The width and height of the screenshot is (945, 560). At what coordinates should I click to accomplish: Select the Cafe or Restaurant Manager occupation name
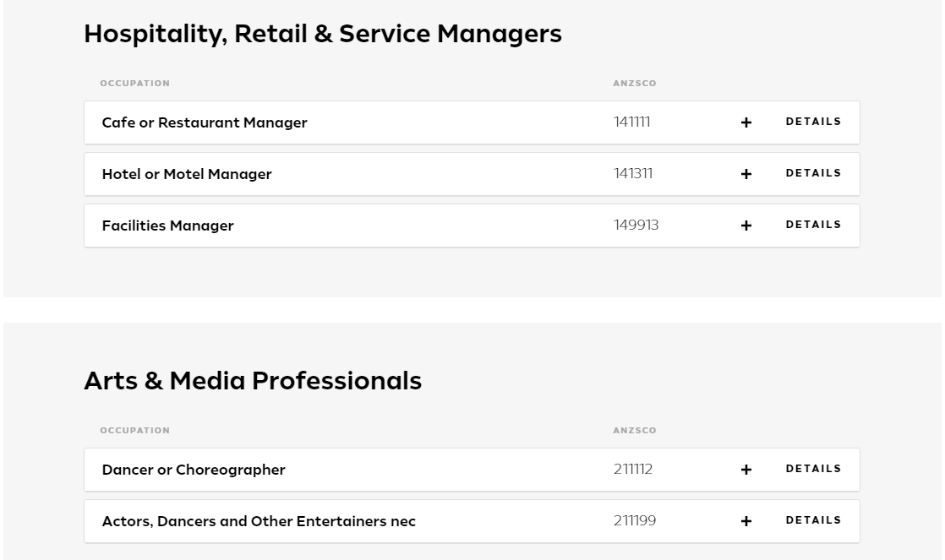coord(205,122)
